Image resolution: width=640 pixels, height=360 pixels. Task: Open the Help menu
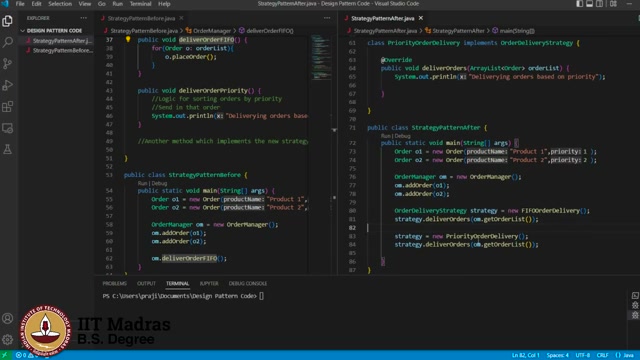click(x=164, y=4)
